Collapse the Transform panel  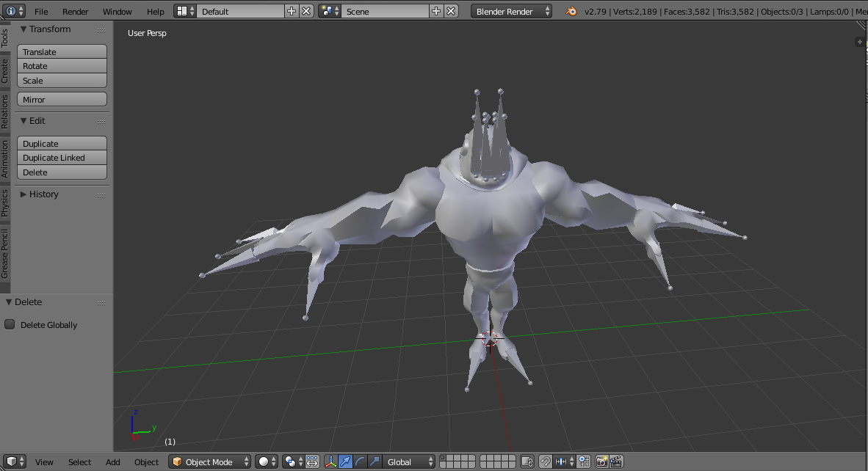pos(23,29)
